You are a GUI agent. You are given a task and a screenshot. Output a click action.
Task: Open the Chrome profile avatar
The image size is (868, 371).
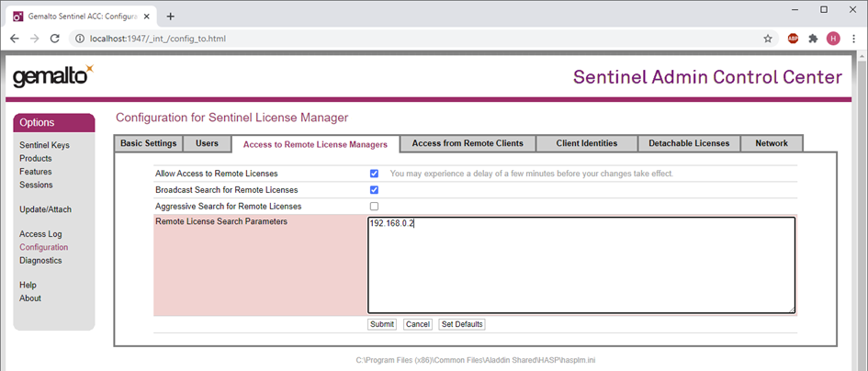pos(833,39)
